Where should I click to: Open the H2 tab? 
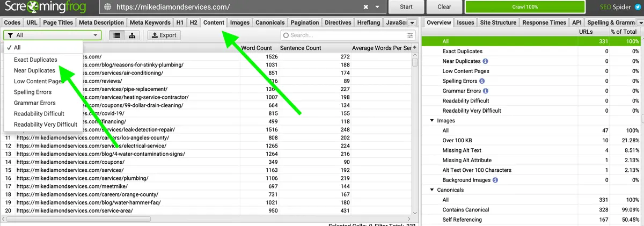pos(194,23)
